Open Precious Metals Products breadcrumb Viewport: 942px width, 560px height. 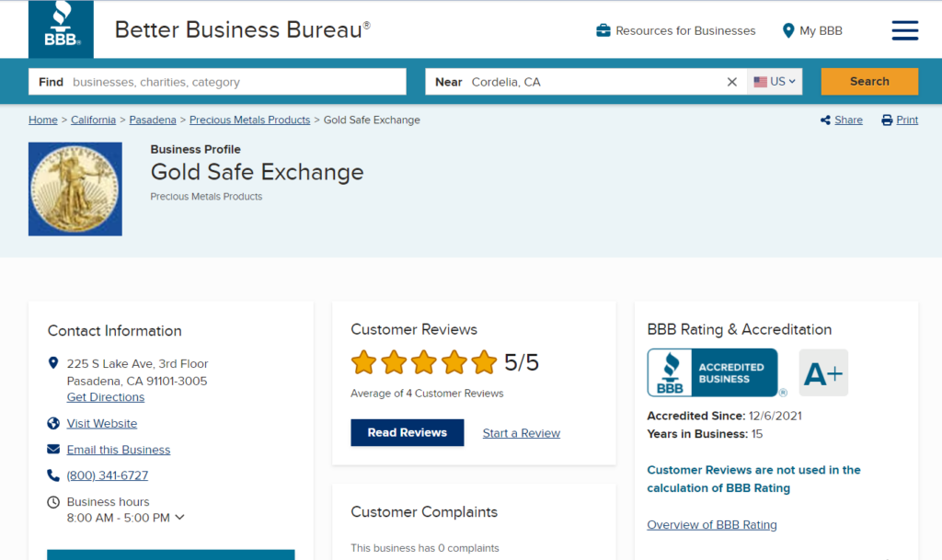click(250, 120)
